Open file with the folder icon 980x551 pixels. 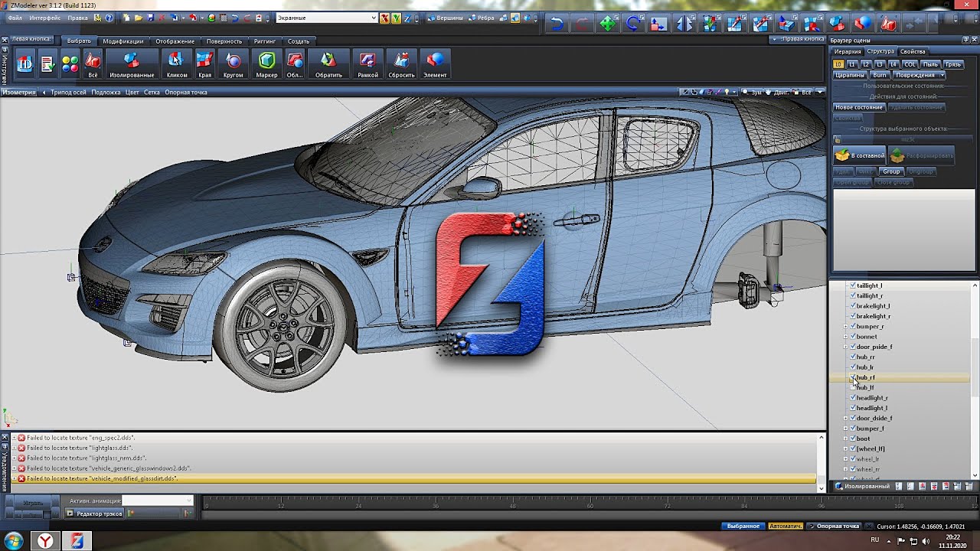[138, 18]
